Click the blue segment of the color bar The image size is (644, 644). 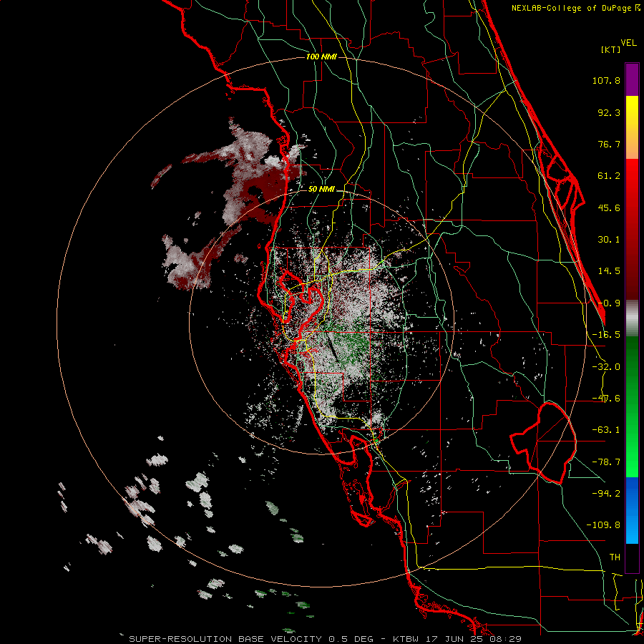click(x=632, y=510)
